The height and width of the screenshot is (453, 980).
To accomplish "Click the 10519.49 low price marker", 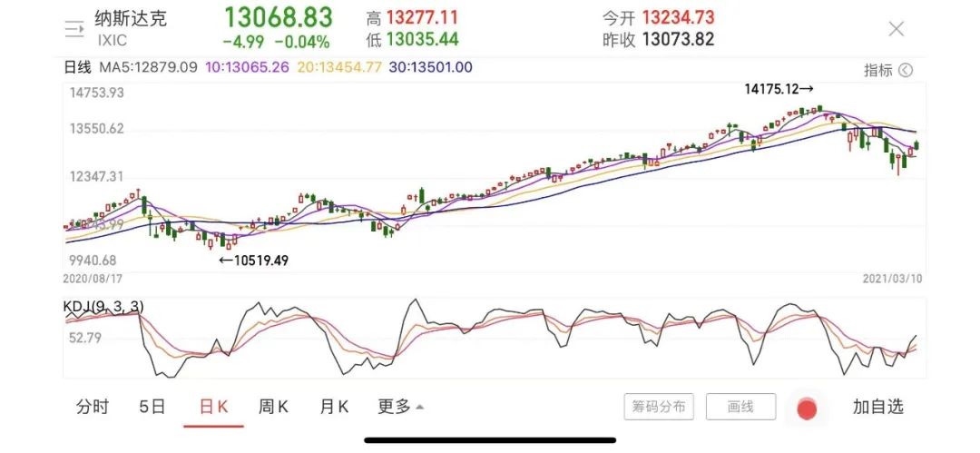I will tap(255, 260).
